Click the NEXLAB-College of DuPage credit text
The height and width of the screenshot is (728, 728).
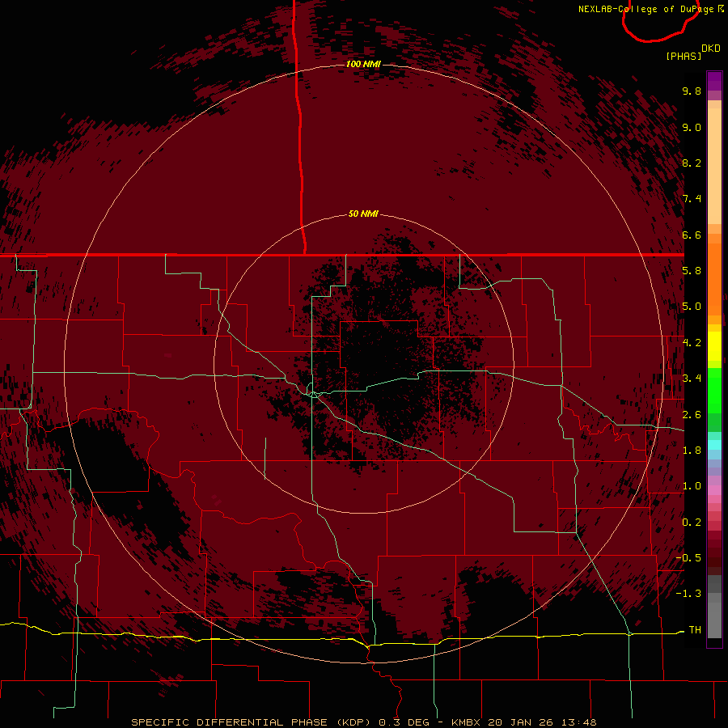[x=651, y=9]
